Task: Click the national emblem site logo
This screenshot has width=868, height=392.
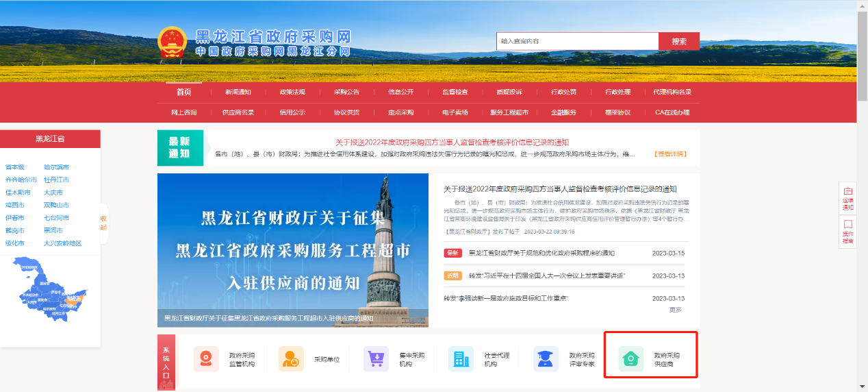Action: (x=173, y=42)
